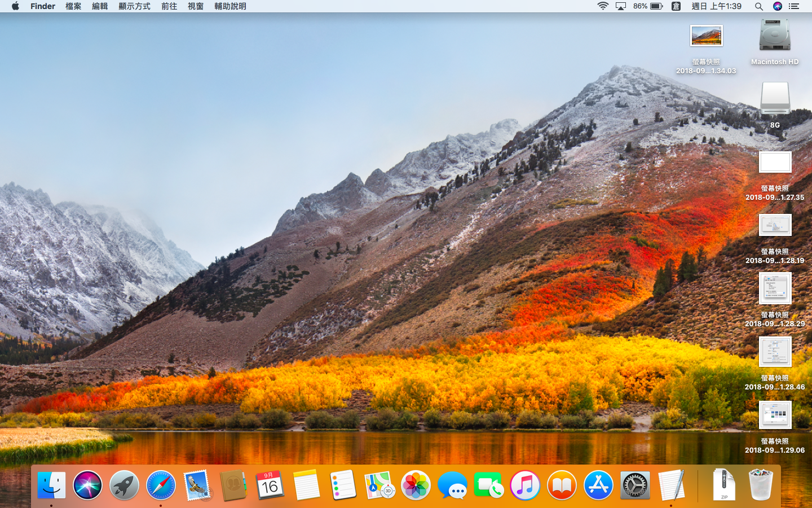The height and width of the screenshot is (508, 812).
Task: Open the 輔助說明 menu
Action: pos(230,6)
